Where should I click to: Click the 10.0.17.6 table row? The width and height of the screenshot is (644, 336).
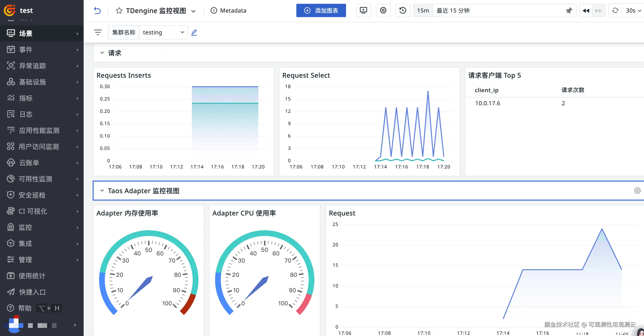click(554, 103)
